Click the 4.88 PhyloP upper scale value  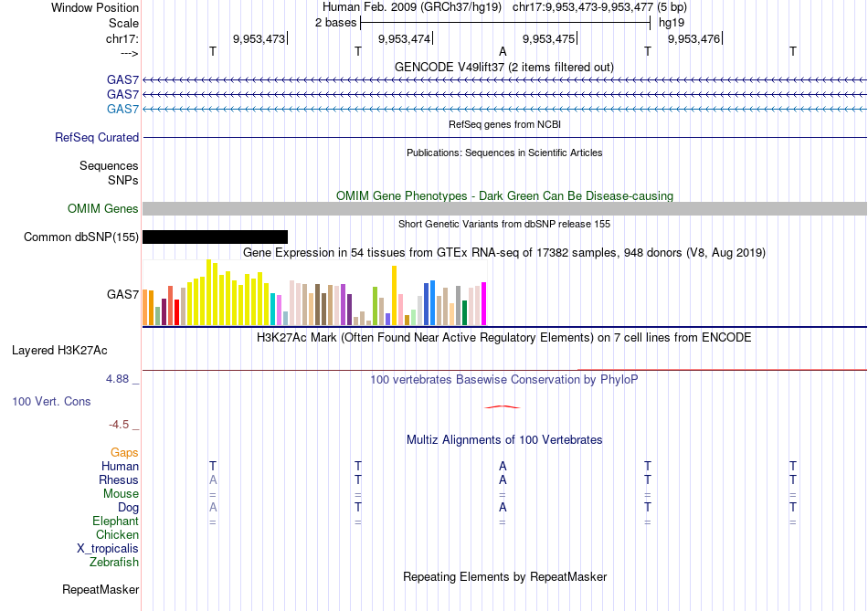pos(117,378)
